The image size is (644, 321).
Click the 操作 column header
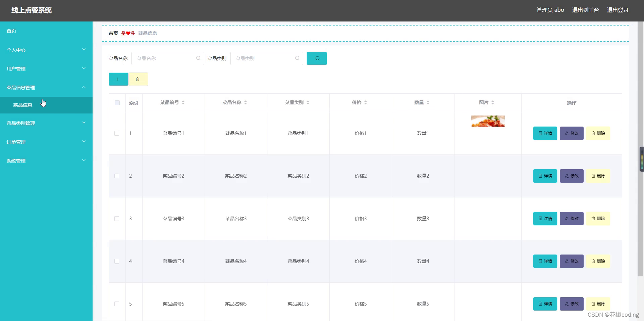[572, 103]
